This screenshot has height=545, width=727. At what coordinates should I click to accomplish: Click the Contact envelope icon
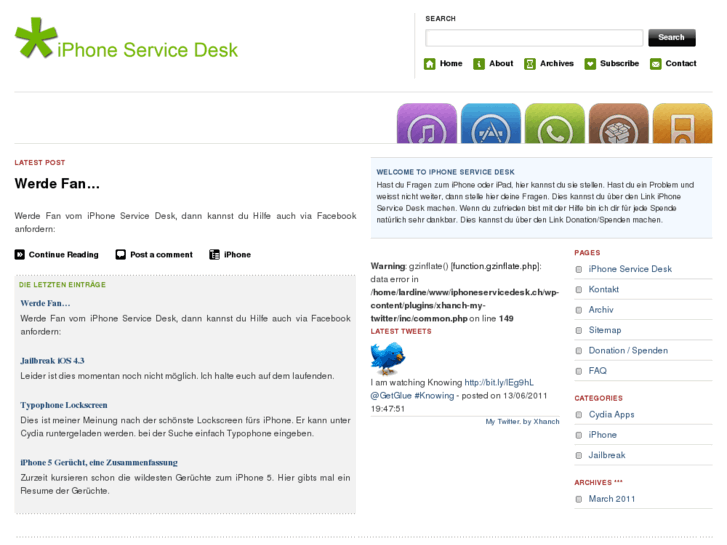pos(655,64)
